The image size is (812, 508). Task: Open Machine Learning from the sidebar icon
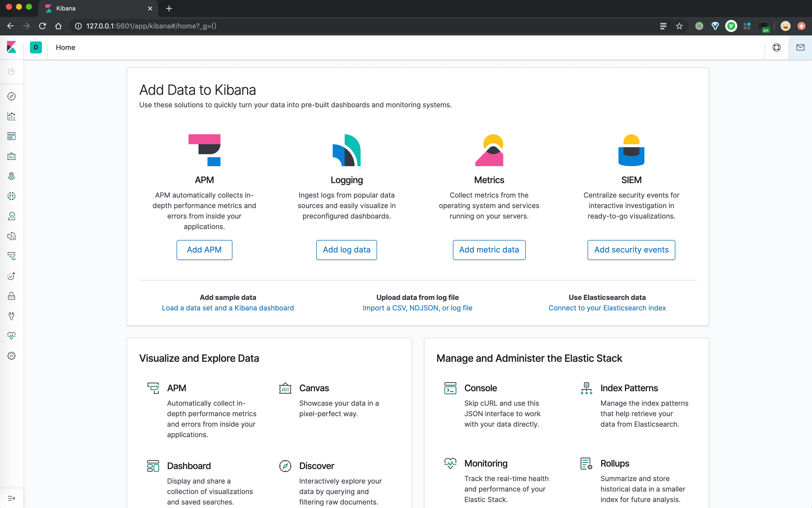[11, 196]
